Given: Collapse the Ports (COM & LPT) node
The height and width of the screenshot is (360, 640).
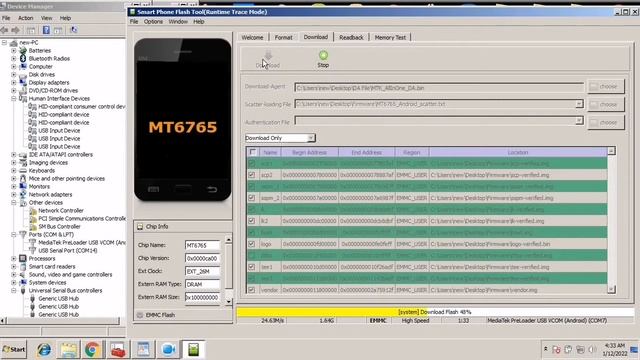Looking at the screenshot, I should pyautogui.click(x=14, y=234).
